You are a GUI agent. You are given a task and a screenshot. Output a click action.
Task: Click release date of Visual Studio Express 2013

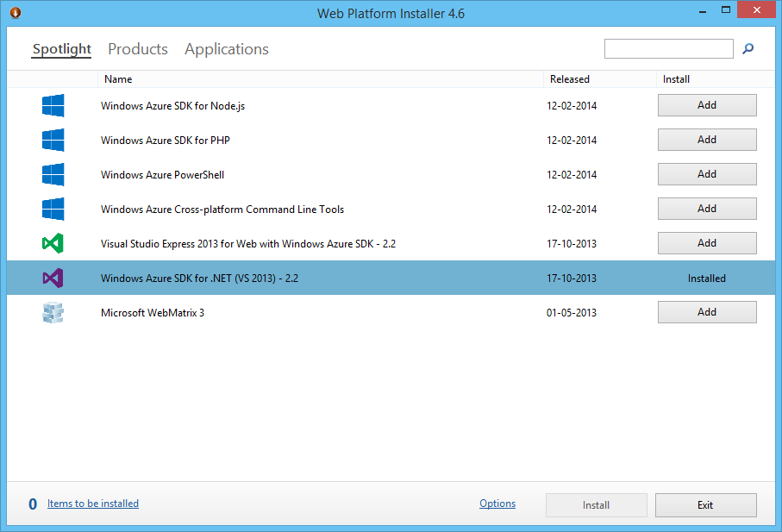[x=571, y=244]
